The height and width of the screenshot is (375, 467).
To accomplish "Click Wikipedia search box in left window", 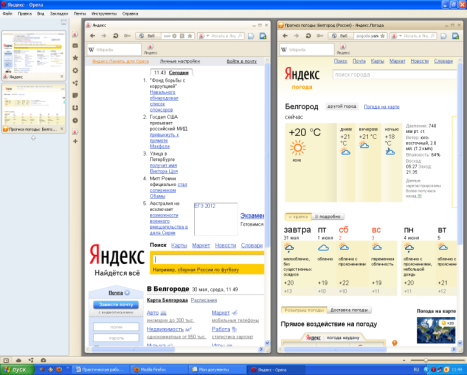I will pyautogui.click(x=114, y=50).
